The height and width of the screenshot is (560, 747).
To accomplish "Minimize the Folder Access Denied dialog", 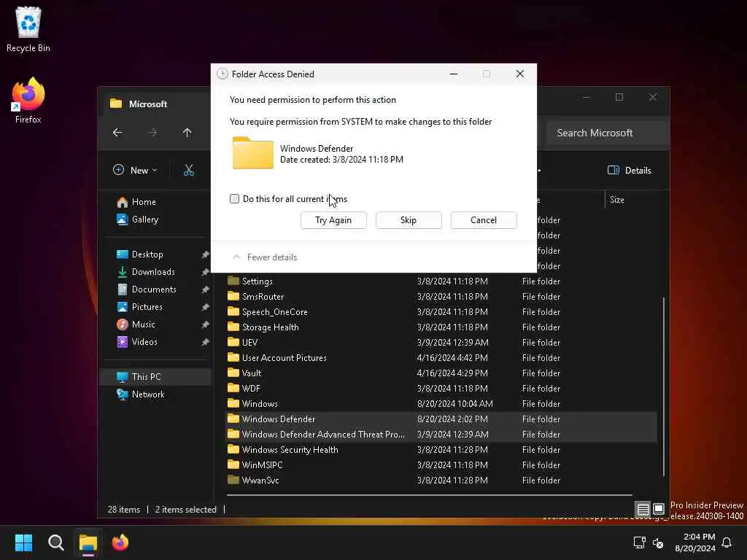I will 454,74.
